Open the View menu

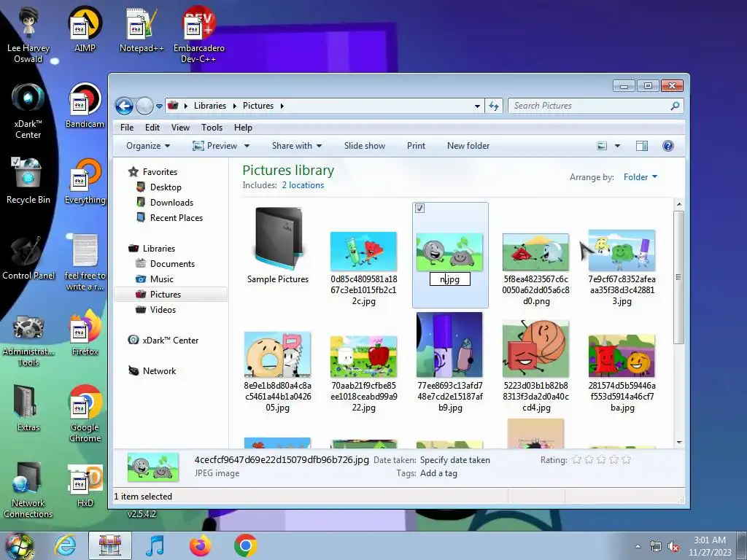click(181, 128)
